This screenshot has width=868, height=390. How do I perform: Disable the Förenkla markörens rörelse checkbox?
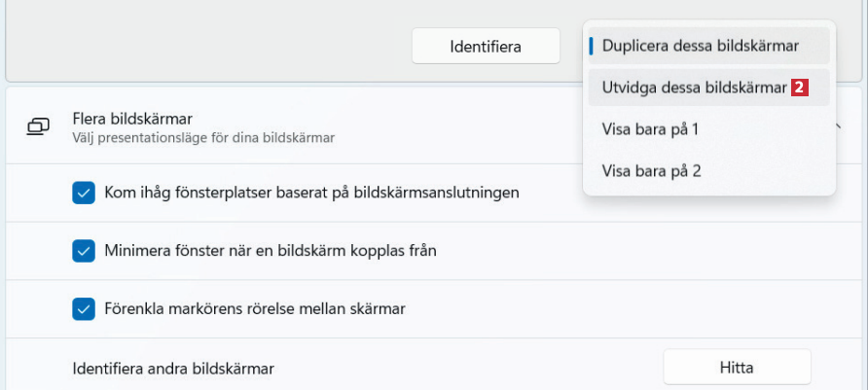click(84, 309)
